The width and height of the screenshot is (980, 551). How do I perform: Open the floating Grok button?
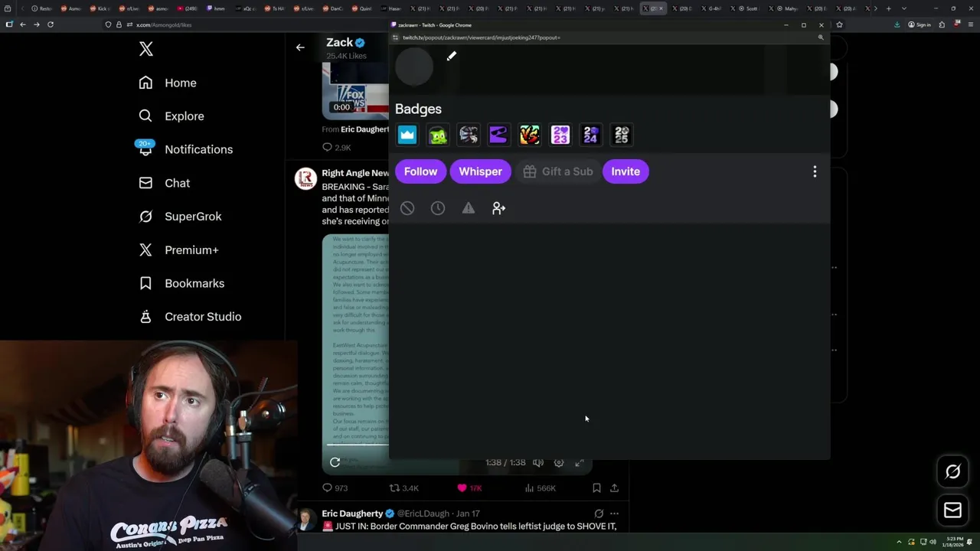point(952,472)
